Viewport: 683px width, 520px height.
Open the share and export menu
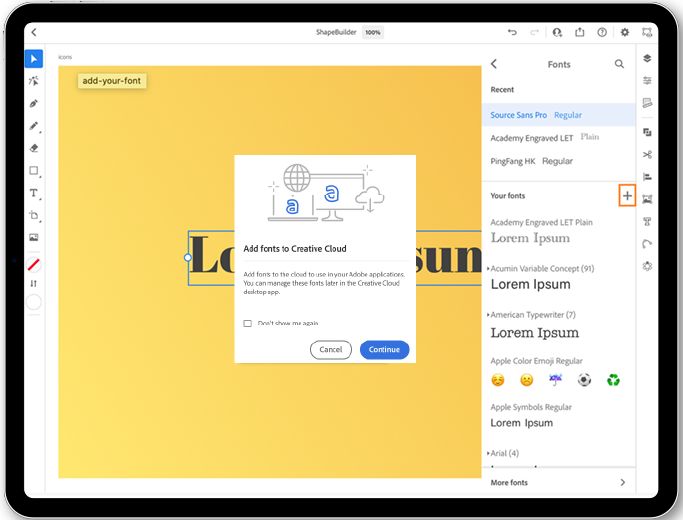coord(579,32)
